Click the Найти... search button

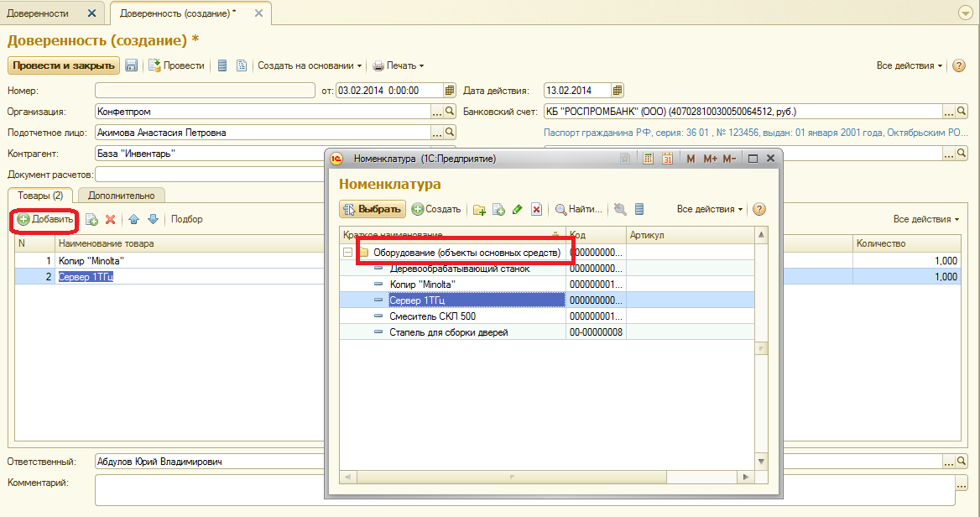click(579, 210)
